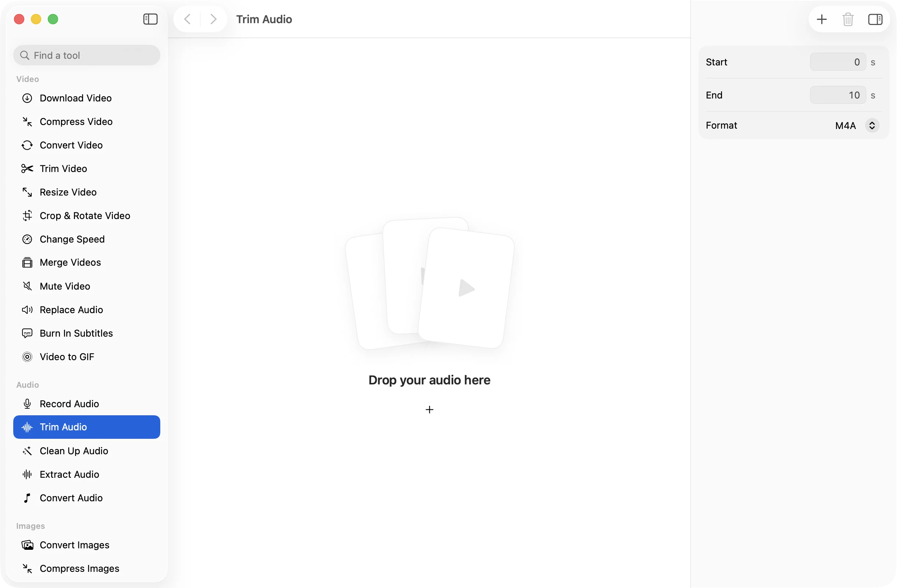This screenshot has width=897, height=588.
Task: Click the Video to GIF icon
Action: [27, 357]
